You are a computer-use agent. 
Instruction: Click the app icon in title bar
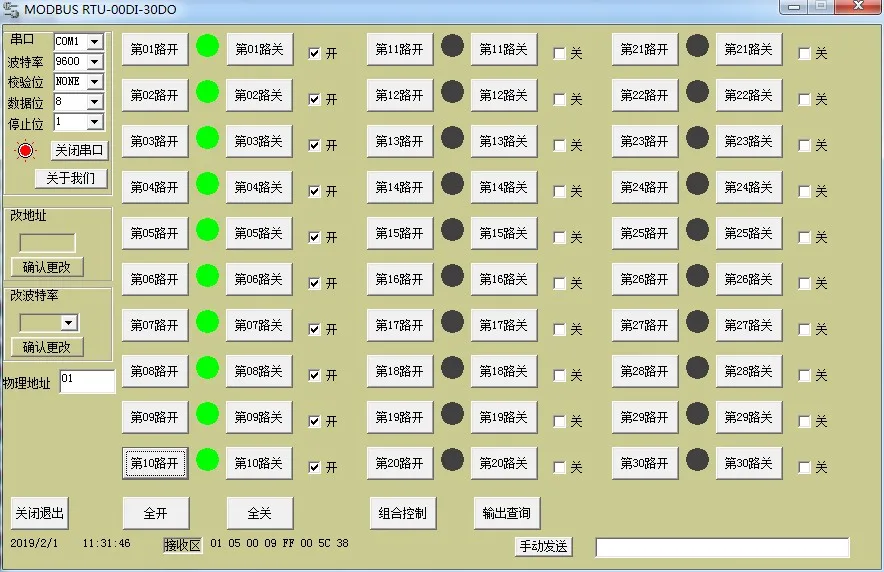11,10
